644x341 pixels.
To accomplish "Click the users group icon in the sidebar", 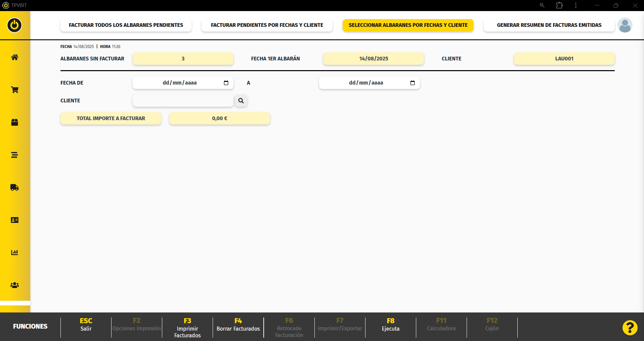I will point(14,285).
